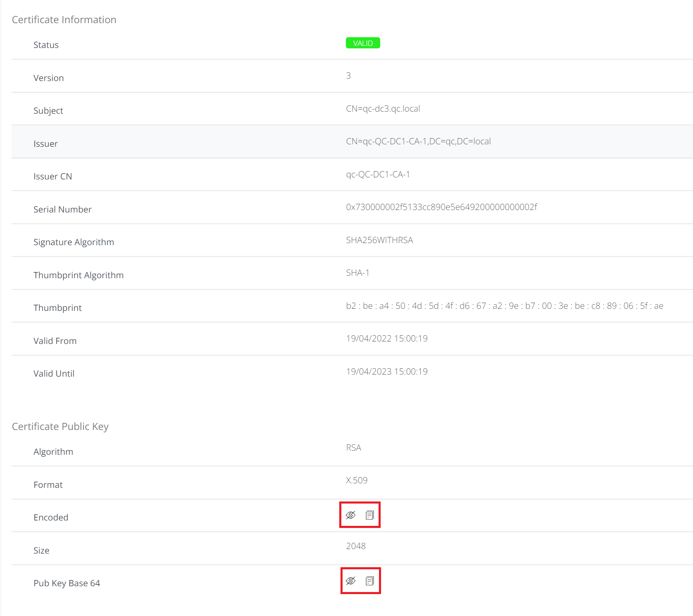693x616 pixels.
Task: Click the Valid Until date 19/04/2023
Action: [386, 372]
